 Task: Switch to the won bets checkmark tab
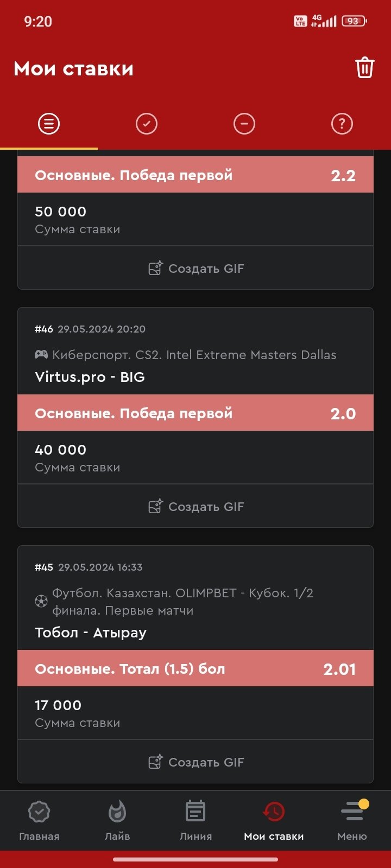click(147, 124)
